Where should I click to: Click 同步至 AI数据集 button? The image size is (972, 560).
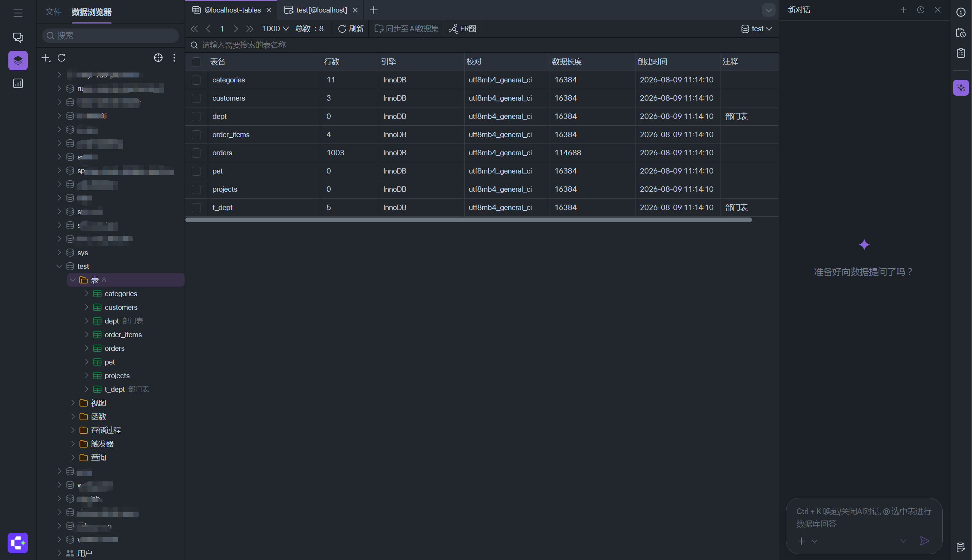(406, 29)
